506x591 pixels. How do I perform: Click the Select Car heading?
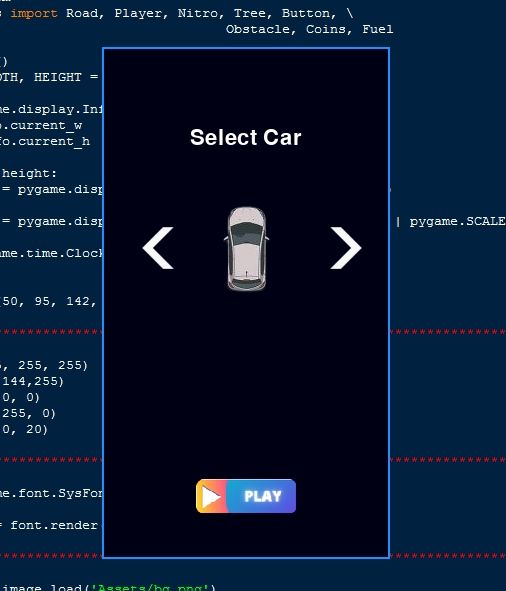246,137
